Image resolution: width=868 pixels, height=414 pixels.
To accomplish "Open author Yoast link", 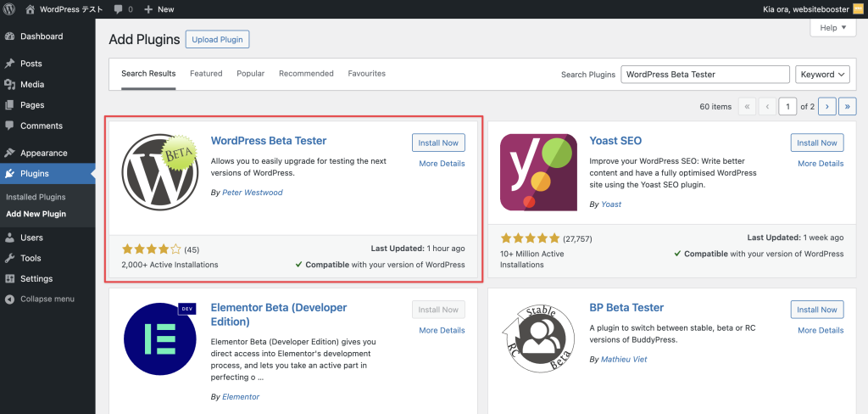I will tap(611, 204).
